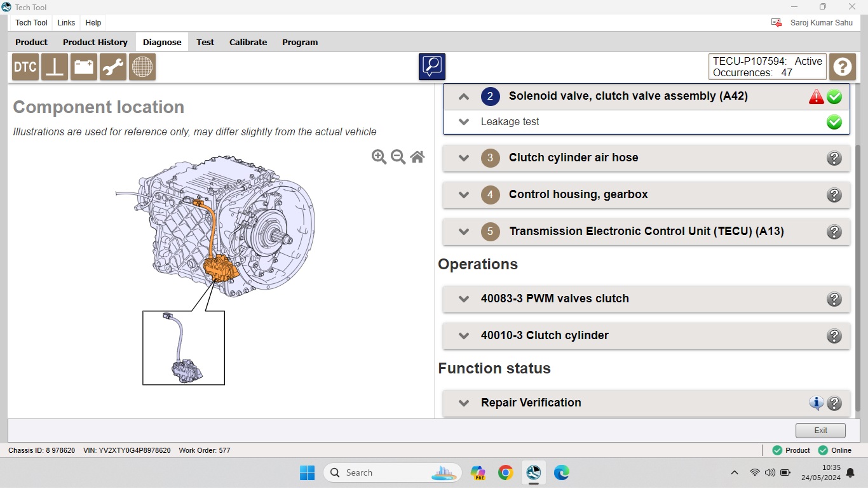
Task: Open the battery toolbar icon
Action: 84,67
